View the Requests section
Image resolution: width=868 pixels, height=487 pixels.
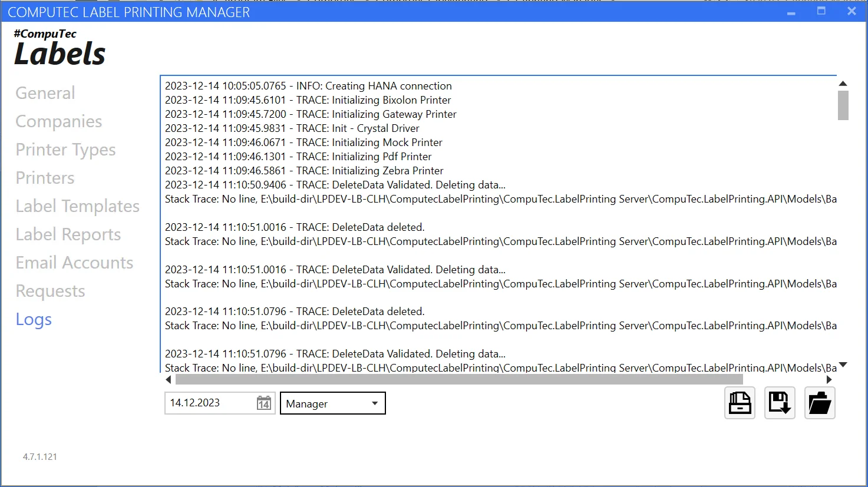51,291
